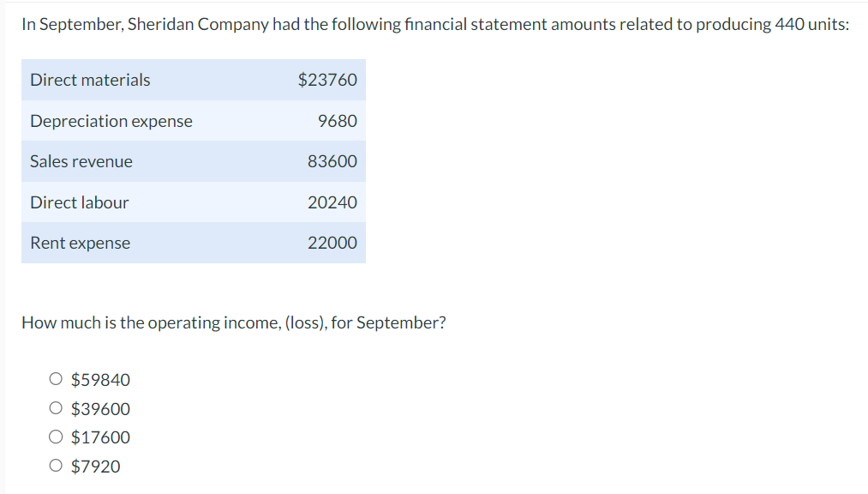
Task: Select the $59840 radio button
Action: click(x=55, y=379)
